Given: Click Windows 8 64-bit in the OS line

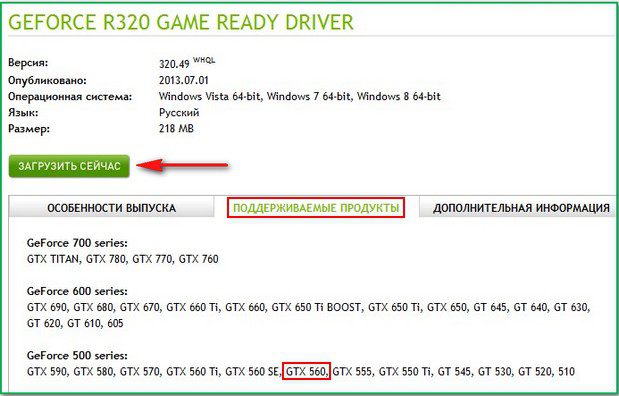Looking at the screenshot, I should click(x=399, y=96).
